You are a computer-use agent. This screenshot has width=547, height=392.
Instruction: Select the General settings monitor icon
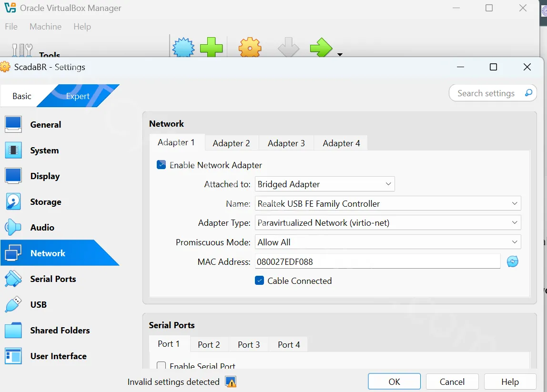click(13, 124)
